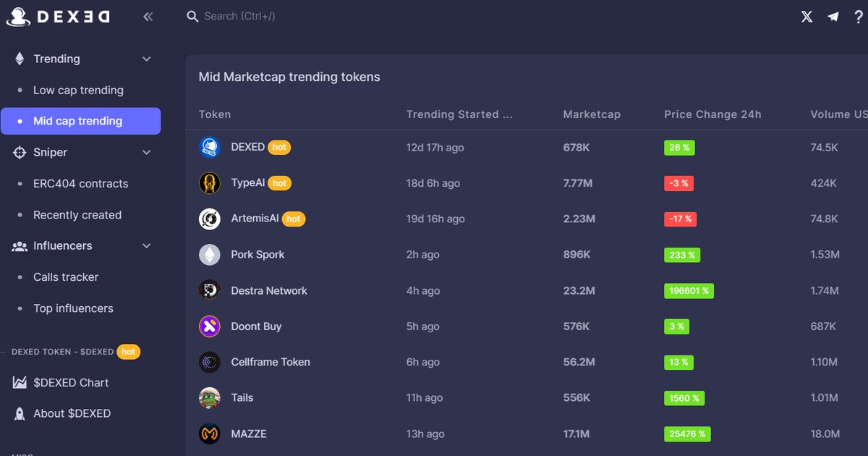Click hot badge next to ArtemisAI

(x=293, y=219)
